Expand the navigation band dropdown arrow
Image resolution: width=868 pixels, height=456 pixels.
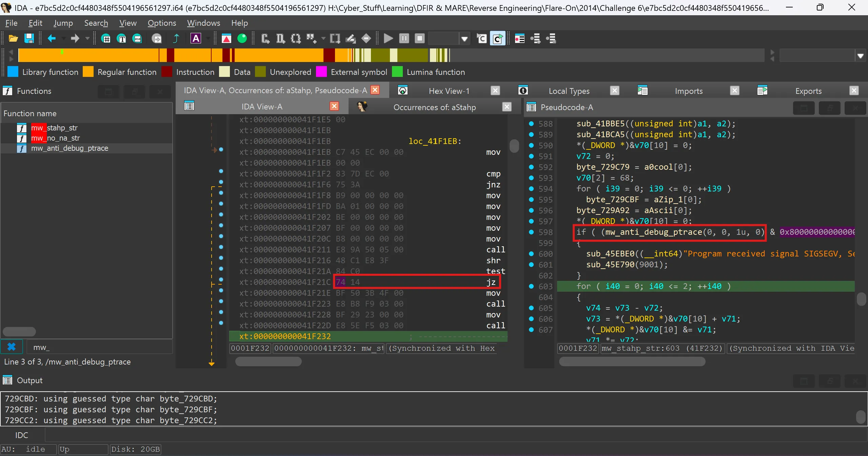(860, 56)
